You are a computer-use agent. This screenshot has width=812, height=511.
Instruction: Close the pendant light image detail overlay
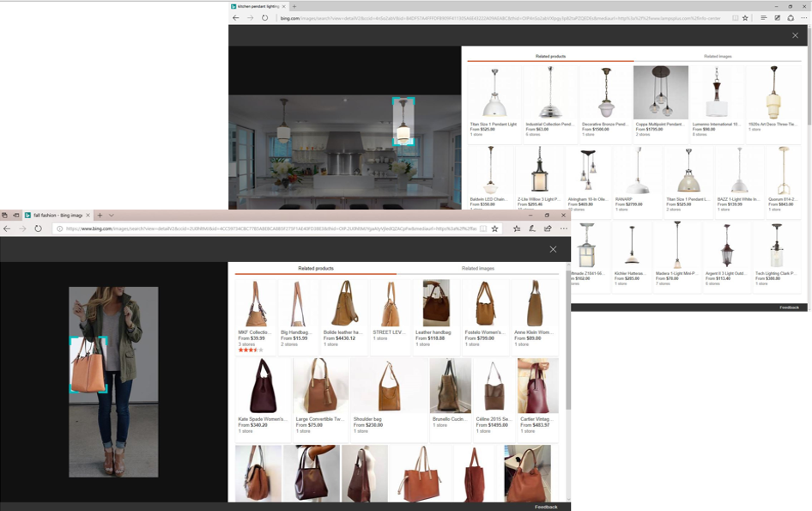click(795, 35)
